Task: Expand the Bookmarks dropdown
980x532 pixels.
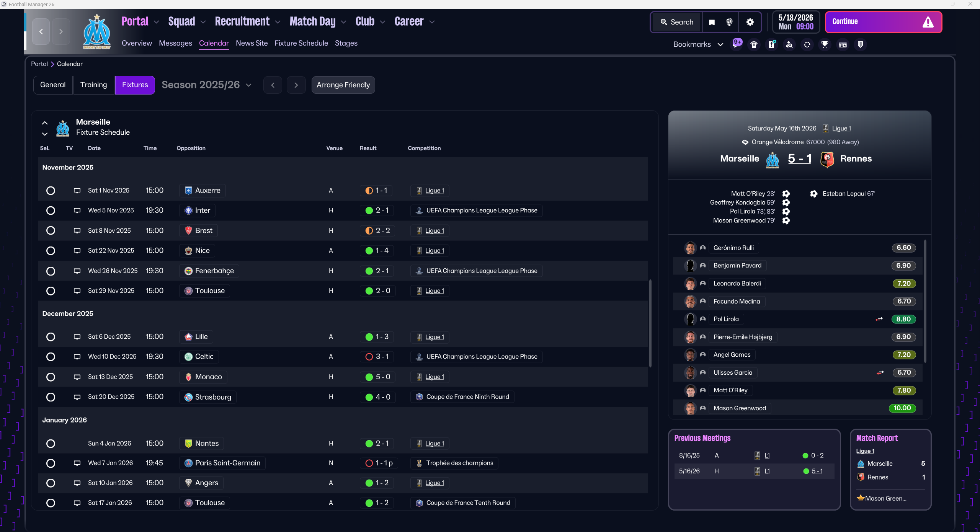Action: coord(698,44)
